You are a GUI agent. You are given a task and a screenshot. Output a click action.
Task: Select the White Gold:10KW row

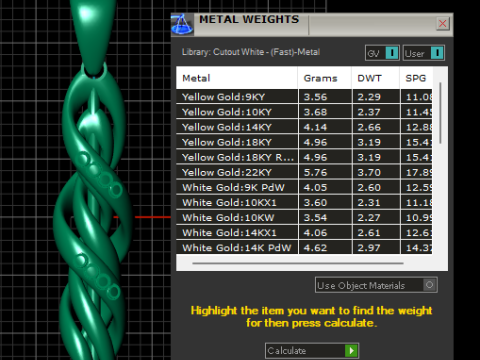coord(304,217)
